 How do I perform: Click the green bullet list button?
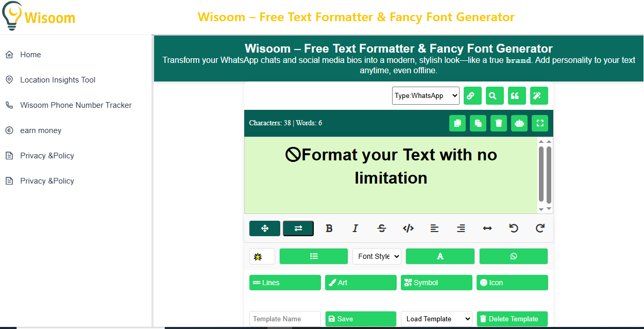(x=314, y=256)
